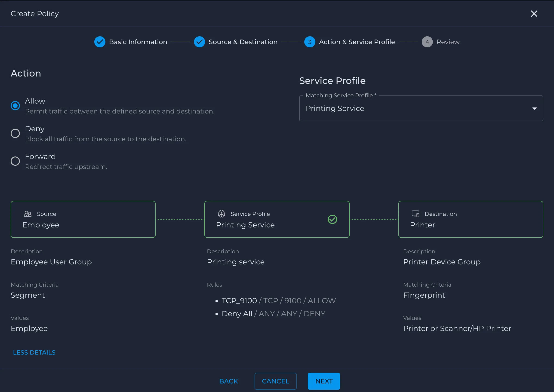
Task: Click 'Permit traffic between the defined source' text
Action: (120, 111)
